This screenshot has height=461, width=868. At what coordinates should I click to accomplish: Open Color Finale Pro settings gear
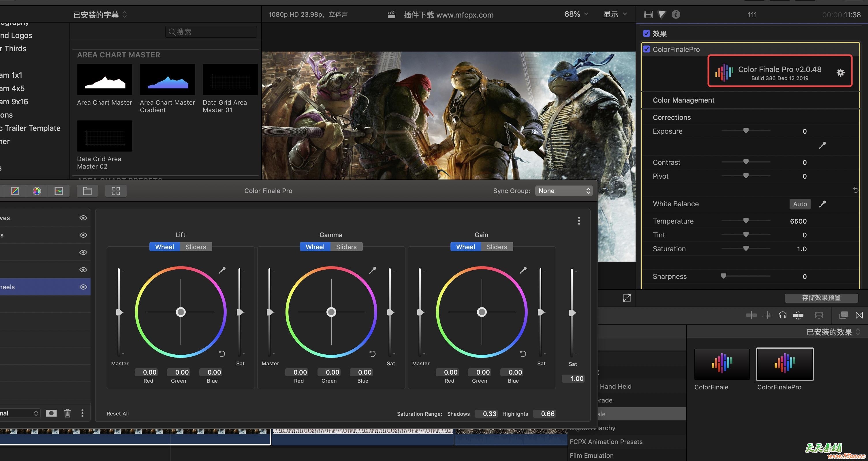(x=840, y=73)
